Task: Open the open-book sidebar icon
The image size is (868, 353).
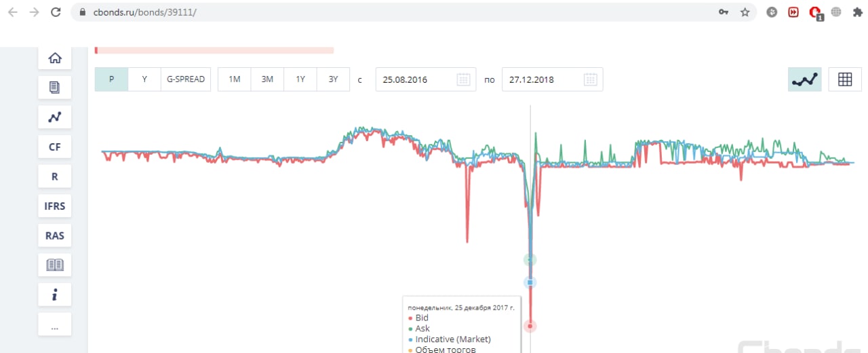Action: [x=54, y=265]
